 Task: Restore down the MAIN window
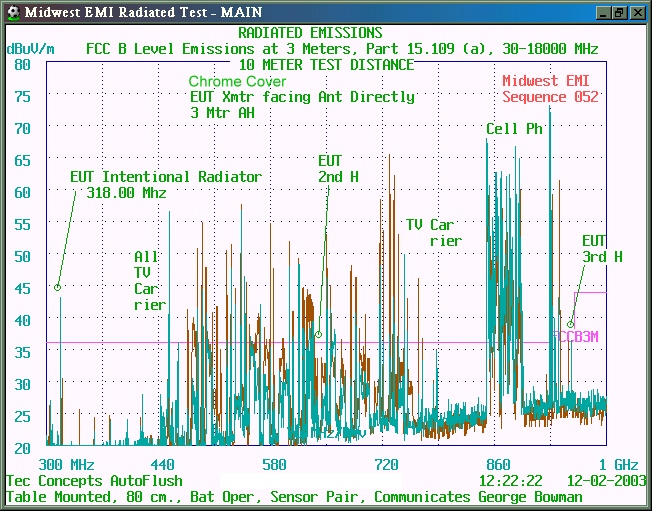pos(619,12)
